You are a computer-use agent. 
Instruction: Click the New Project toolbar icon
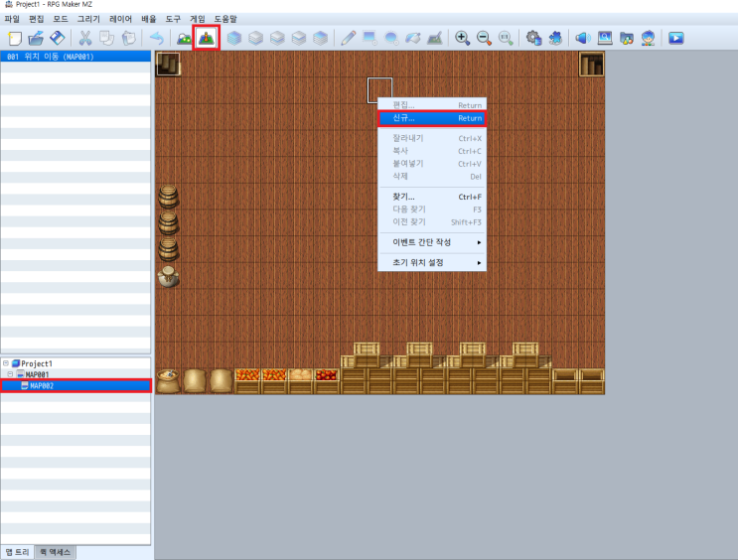[x=15, y=38]
